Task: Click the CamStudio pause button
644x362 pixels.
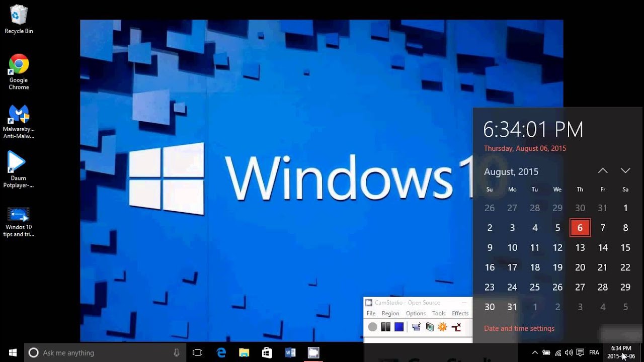Action: 386,327
